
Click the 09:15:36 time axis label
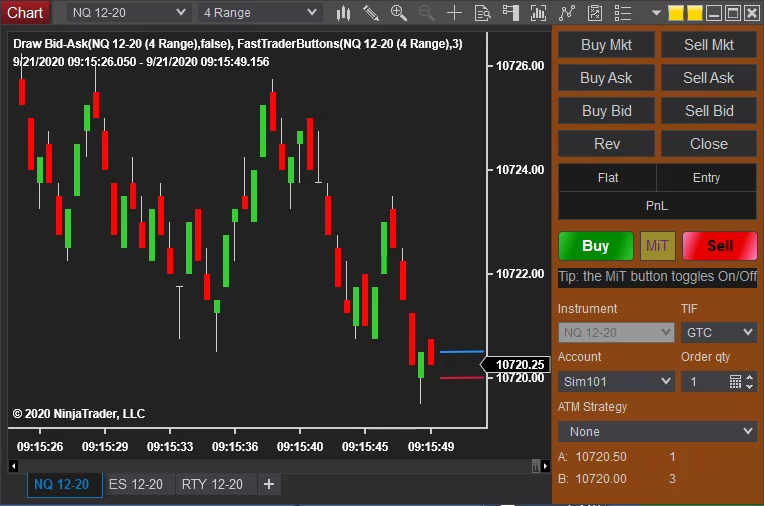click(x=235, y=447)
